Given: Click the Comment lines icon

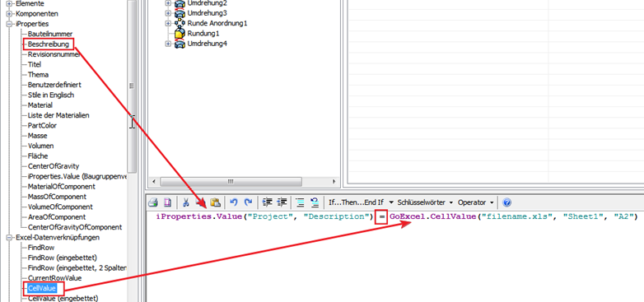Looking at the screenshot, I should 301,202.
